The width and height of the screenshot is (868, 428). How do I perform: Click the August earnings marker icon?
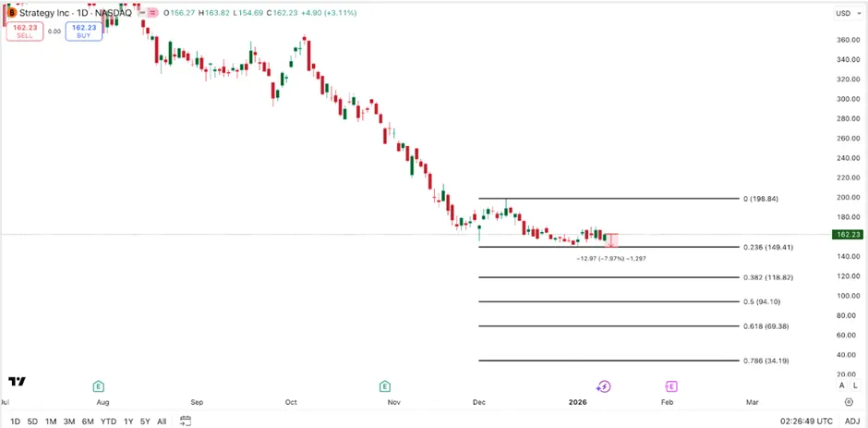pos(99,386)
